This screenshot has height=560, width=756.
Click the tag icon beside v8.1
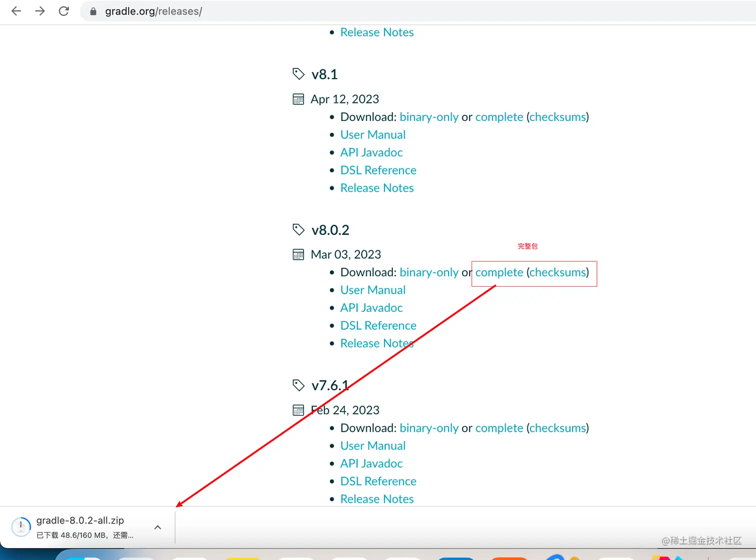298,74
